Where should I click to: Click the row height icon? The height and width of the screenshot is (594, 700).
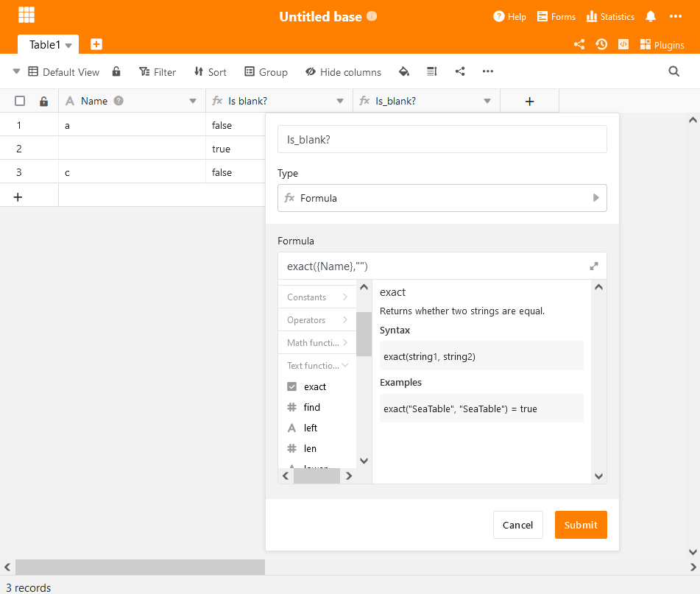(432, 71)
